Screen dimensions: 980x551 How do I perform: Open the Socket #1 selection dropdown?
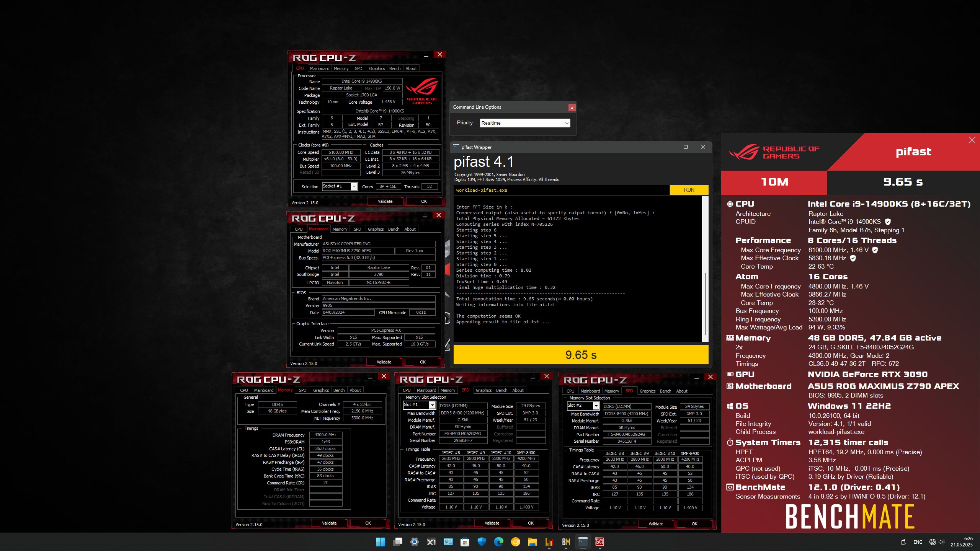(340, 186)
